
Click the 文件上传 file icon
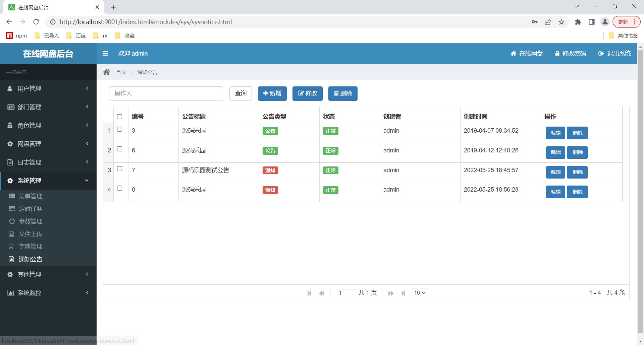pos(11,234)
